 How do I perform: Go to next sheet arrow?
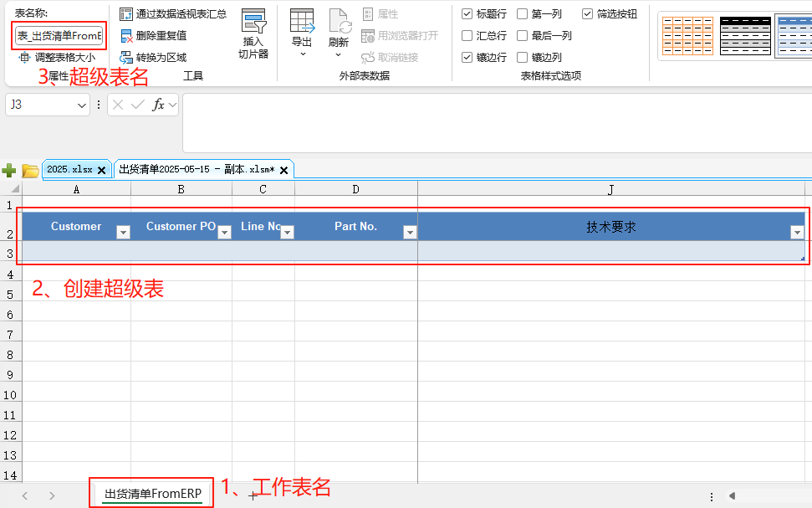coord(52,496)
